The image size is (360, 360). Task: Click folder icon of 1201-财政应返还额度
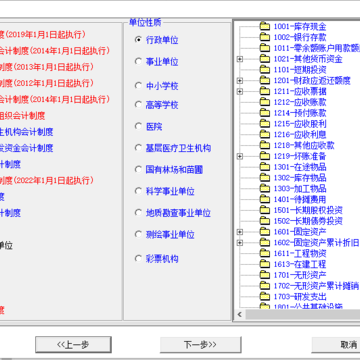[x=265, y=80]
